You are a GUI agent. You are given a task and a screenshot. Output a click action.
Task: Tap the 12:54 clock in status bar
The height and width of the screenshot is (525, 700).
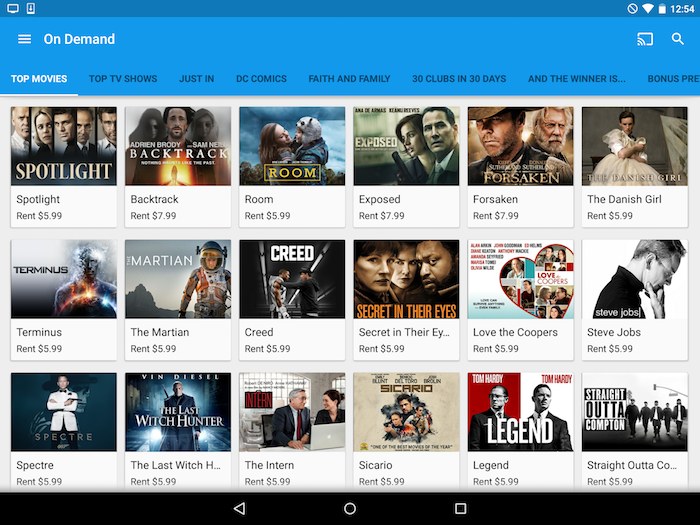[x=682, y=8]
